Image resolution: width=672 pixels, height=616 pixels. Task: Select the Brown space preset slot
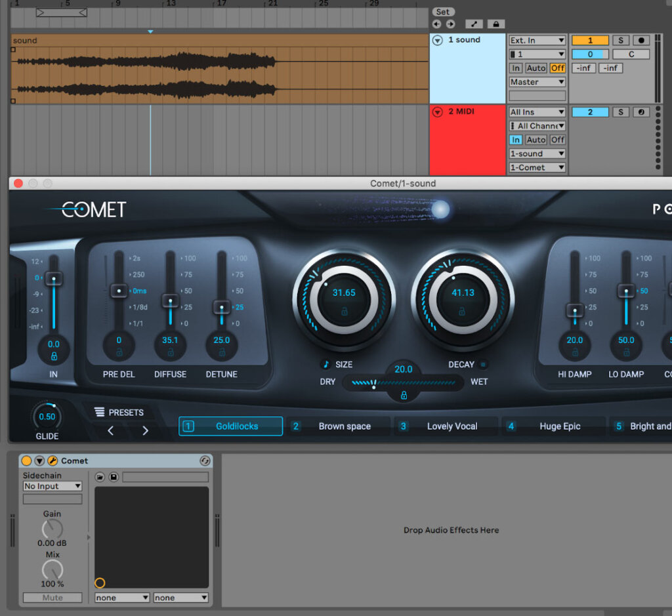338,426
